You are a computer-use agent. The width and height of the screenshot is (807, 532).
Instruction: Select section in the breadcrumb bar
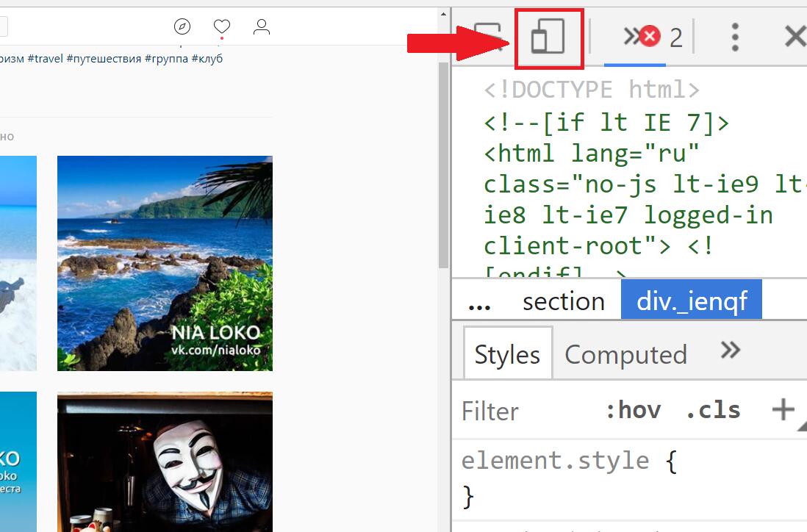click(x=563, y=302)
